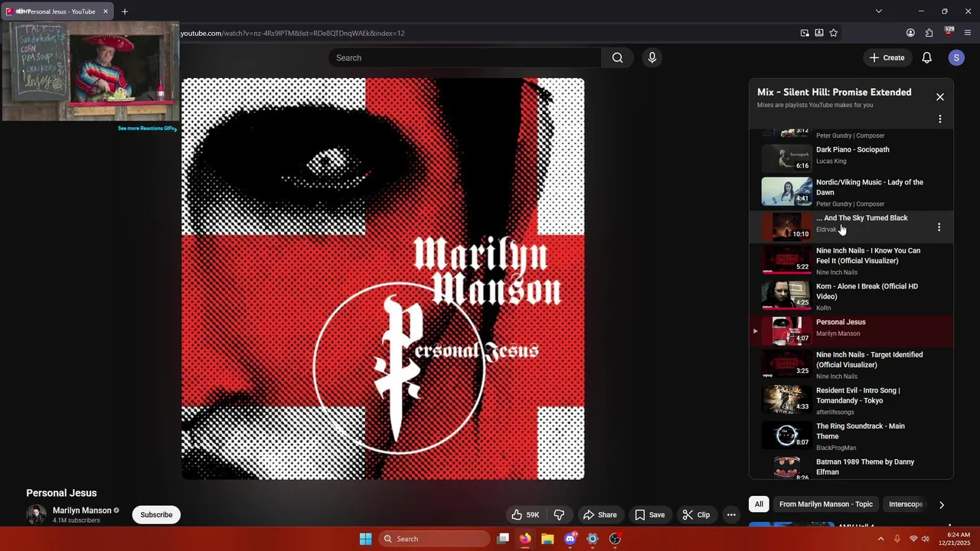
Task: Share the Personal Jesus video
Action: 599,515
